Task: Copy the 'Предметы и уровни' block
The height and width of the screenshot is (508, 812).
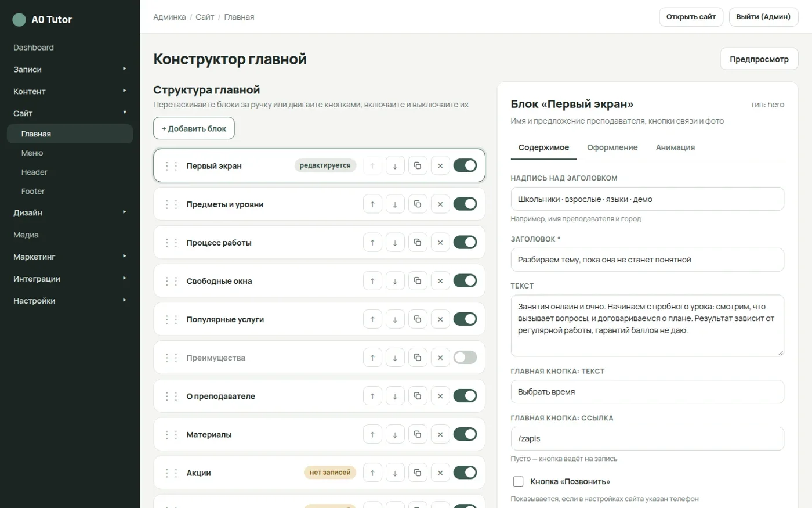Action: [418, 204]
